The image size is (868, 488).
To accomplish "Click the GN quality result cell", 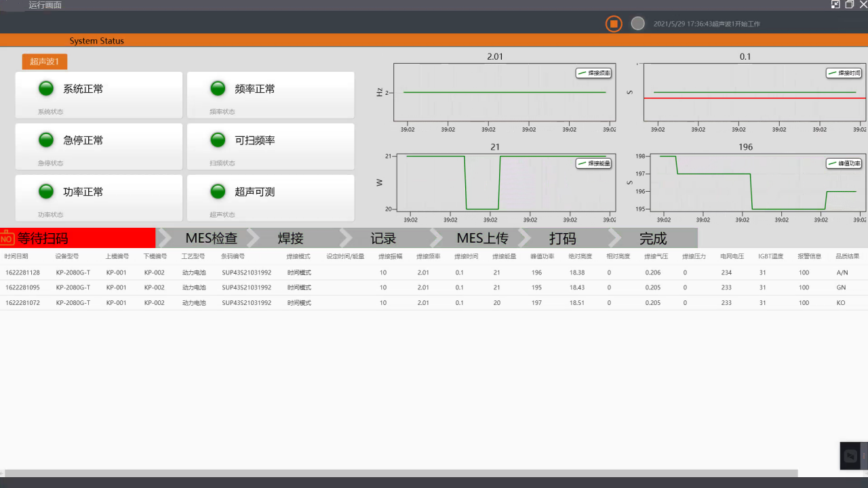I will click(x=841, y=287).
